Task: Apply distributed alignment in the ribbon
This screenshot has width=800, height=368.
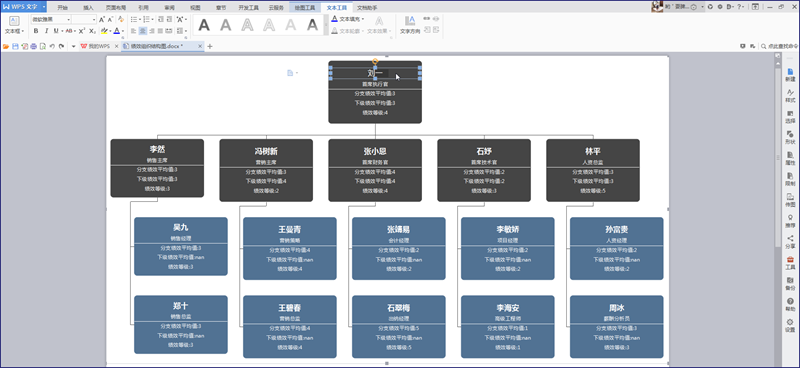Action: [170, 31]
